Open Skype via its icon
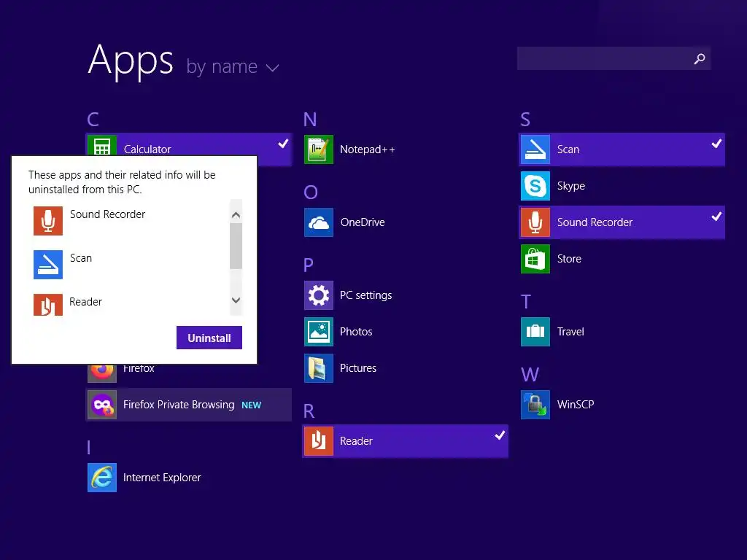The width and height of the screenshot is (747, 560). point(535,186)
